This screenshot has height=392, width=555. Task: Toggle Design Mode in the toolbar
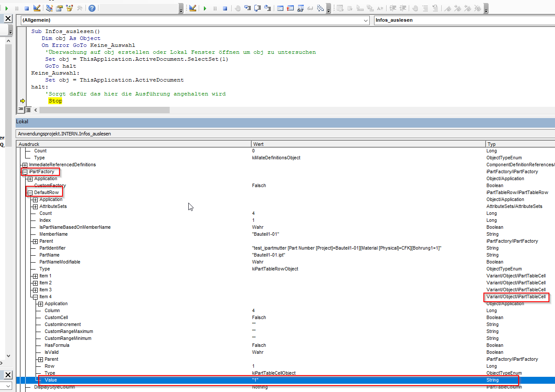(193, 8)
